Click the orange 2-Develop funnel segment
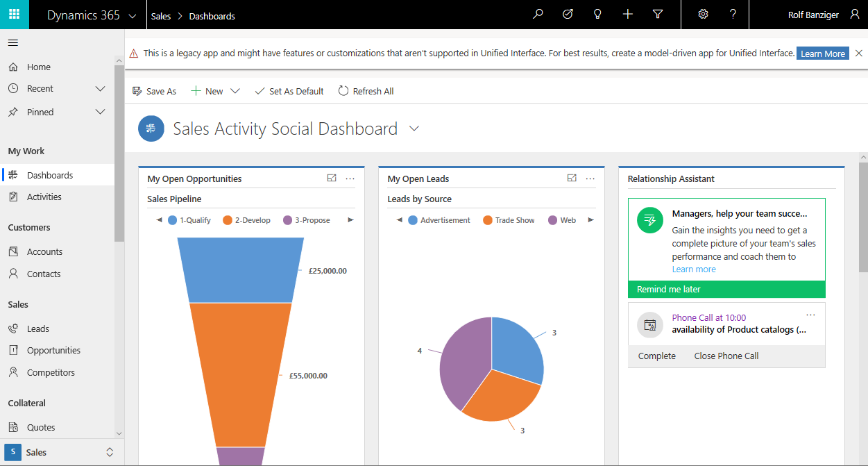This screenshot has width=868, height=466. coord(240,375)
